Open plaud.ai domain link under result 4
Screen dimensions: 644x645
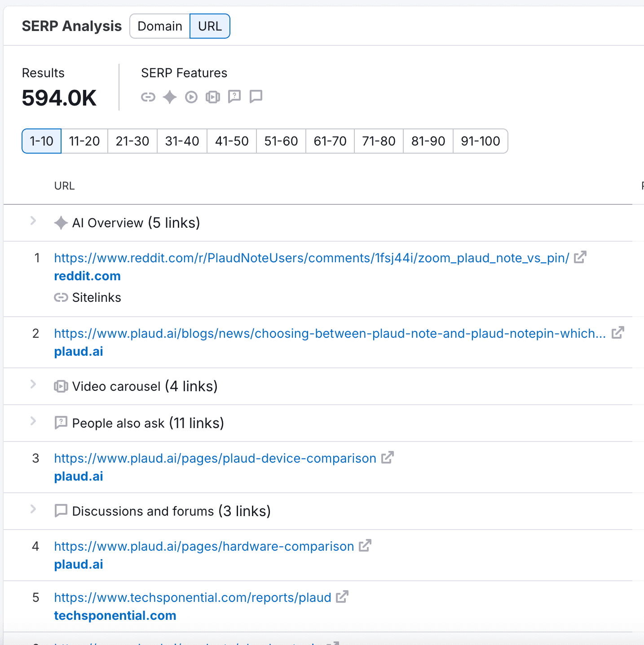coord(79,564)
